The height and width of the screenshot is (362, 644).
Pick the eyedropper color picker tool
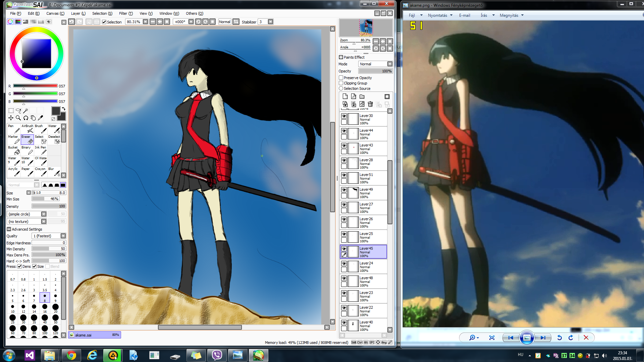(x=40, y=118)
